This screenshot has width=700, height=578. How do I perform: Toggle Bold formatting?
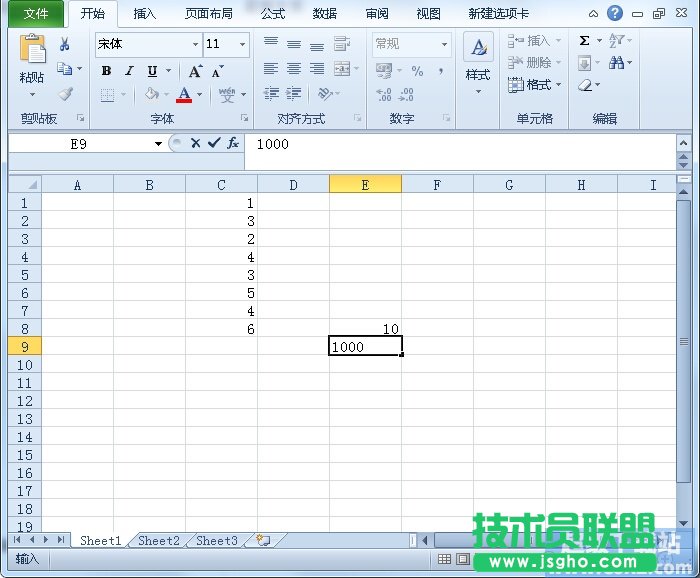[x=106, y=71]
